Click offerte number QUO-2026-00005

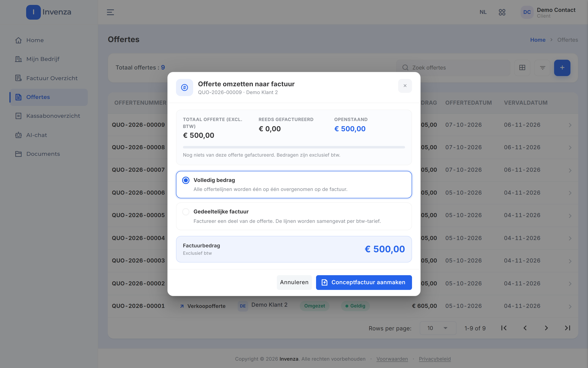pyautogui.click(x=138, y=215)
